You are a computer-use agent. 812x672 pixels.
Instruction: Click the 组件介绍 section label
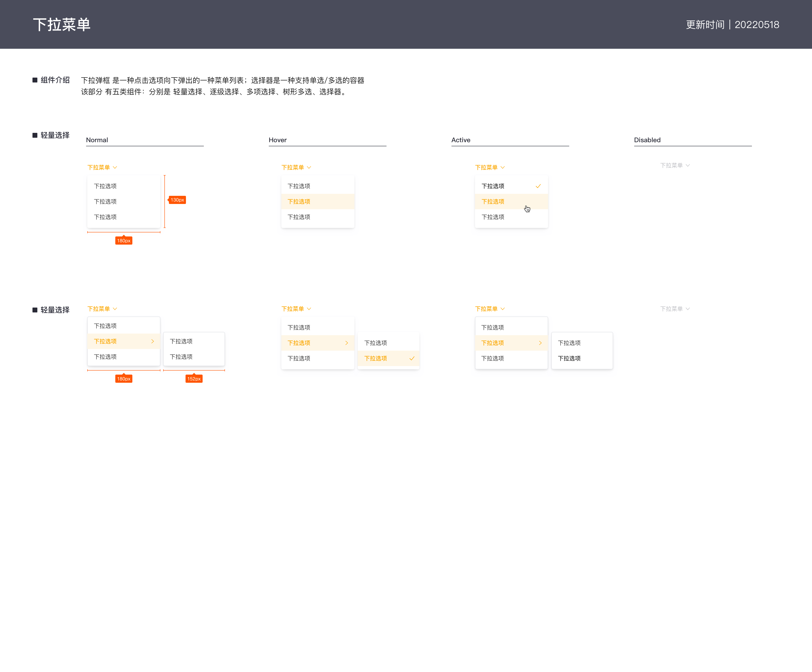pyautogui.click(x=55, y=80)
